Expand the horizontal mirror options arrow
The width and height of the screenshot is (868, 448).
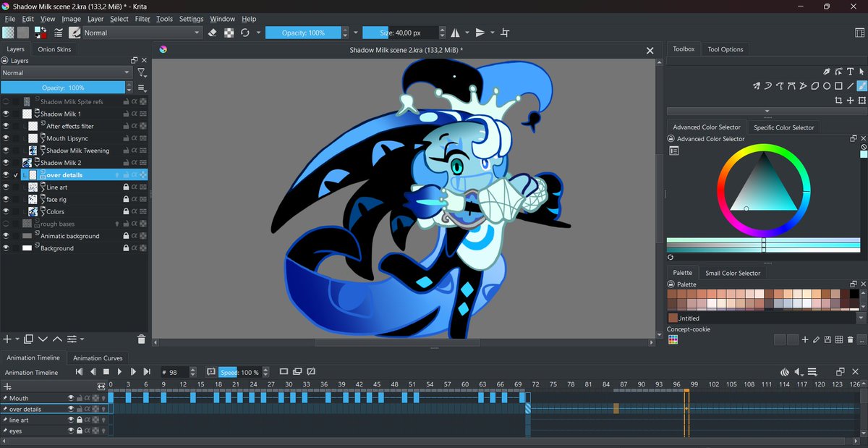(467, 33)
